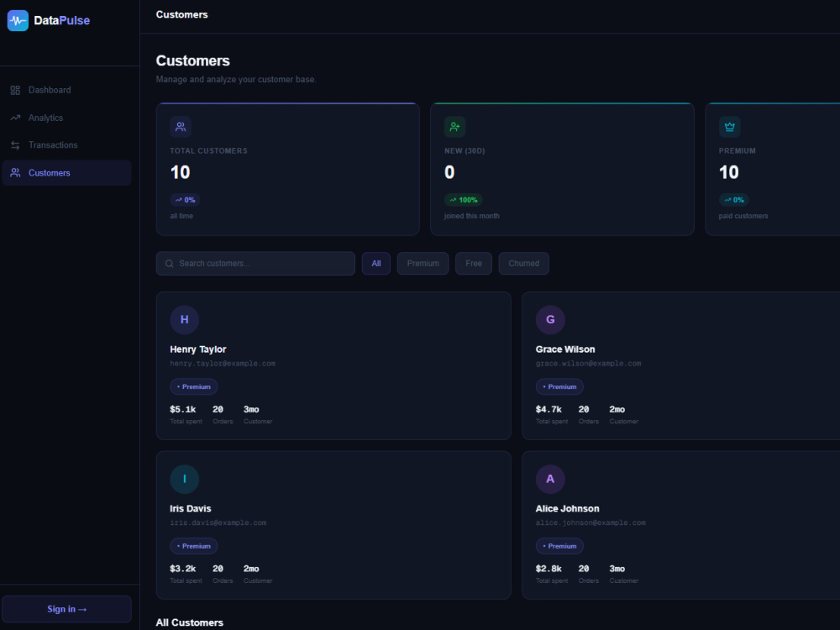Screen dimensions: 840x630
Task: Click the Premium crown icon
Action: [x=729, y=127]
